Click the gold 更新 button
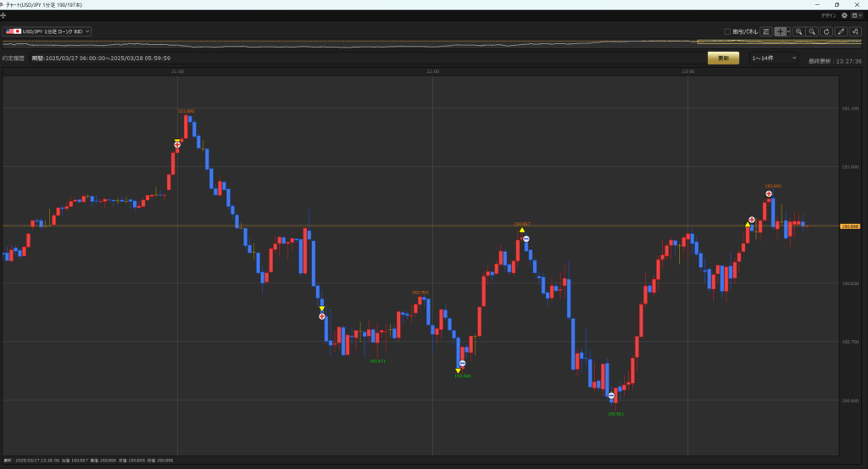 [723, 58]
